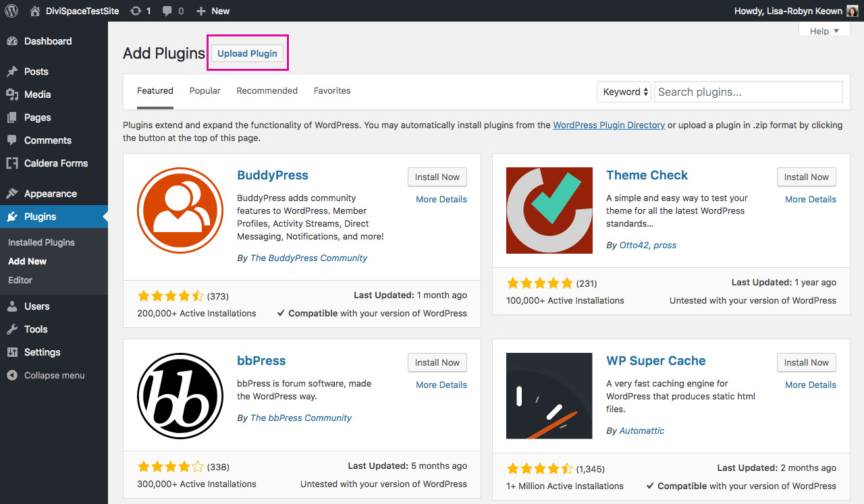This screenshot has height=504, width=864.
Task: Click the Settings icon in sidebar
Action: click(12, 352)
